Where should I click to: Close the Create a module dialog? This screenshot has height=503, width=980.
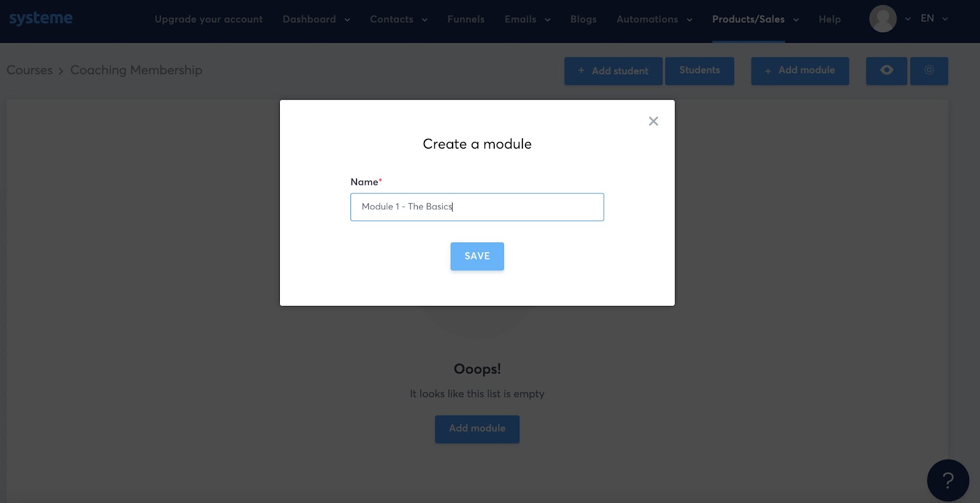[x=654, y=121]
